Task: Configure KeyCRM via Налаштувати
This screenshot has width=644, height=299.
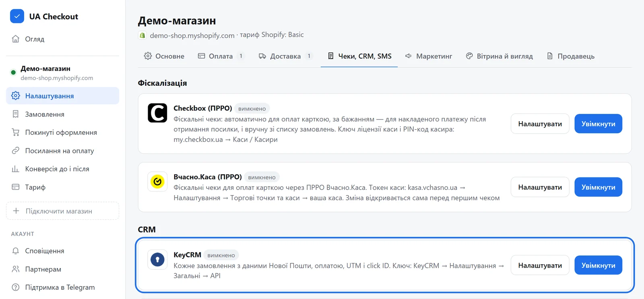Action: pyautogui.click(x=540, y=265)
